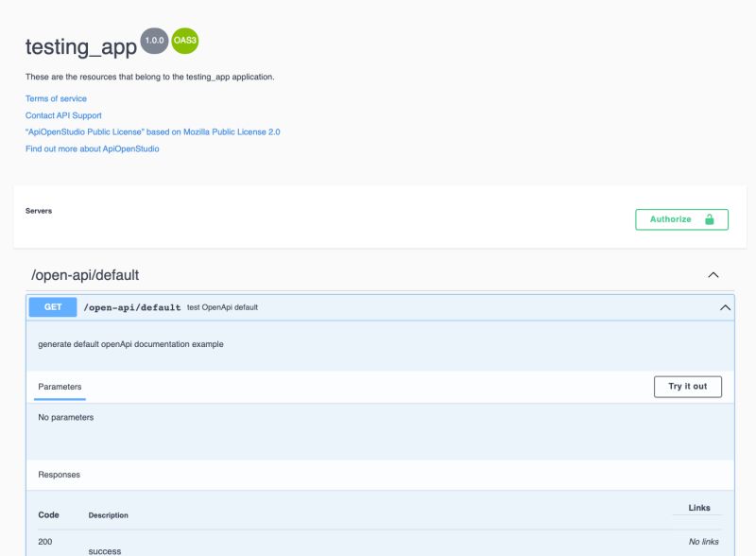Image resolution: width=756 pixels, height=556 pixels.
Task: Click the Try it out button
Action: (687, 386)
